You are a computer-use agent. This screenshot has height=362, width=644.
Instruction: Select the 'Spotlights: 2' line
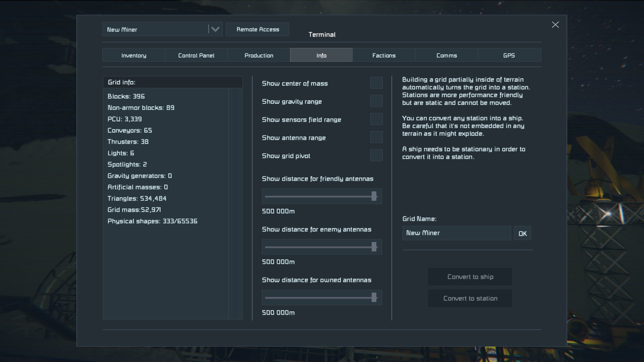pyautogui.click(x=127, y=165)
